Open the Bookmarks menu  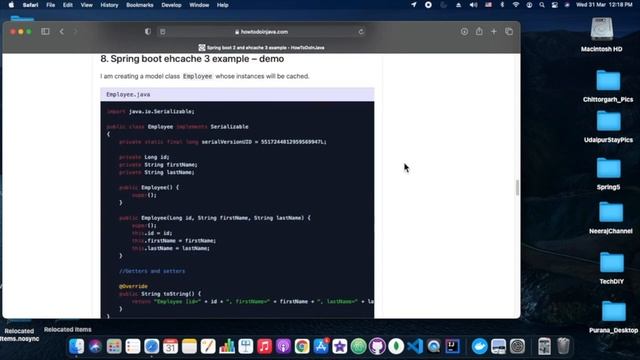pos(140,5)
